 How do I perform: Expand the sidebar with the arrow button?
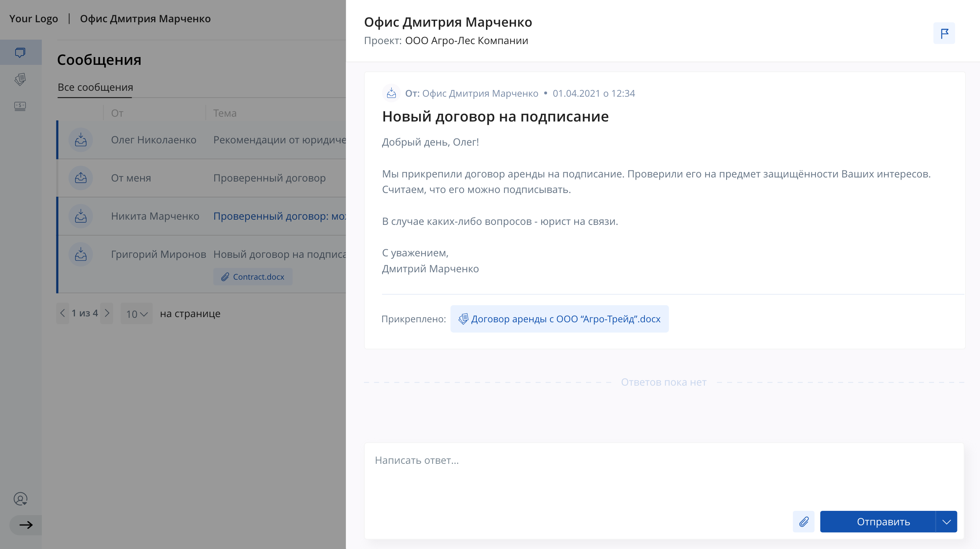[26, 525]
